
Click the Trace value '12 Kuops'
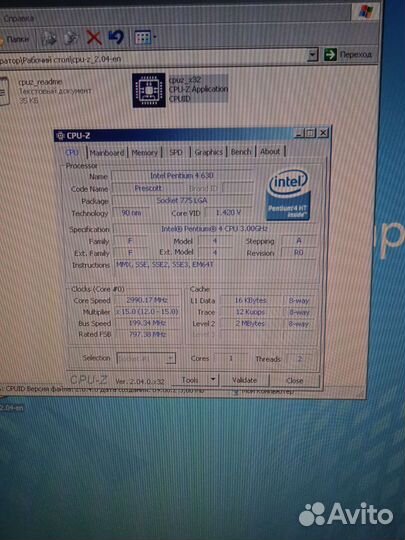(250, 312)
